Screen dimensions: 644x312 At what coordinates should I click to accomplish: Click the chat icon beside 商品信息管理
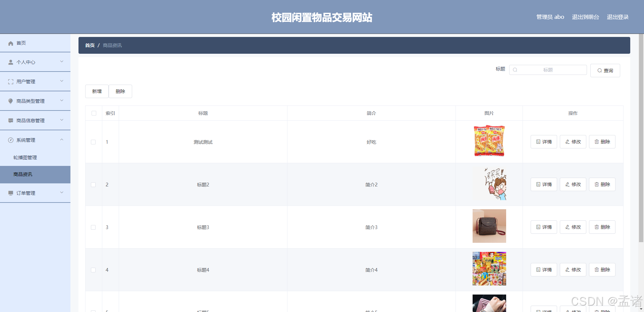point(11,121)
